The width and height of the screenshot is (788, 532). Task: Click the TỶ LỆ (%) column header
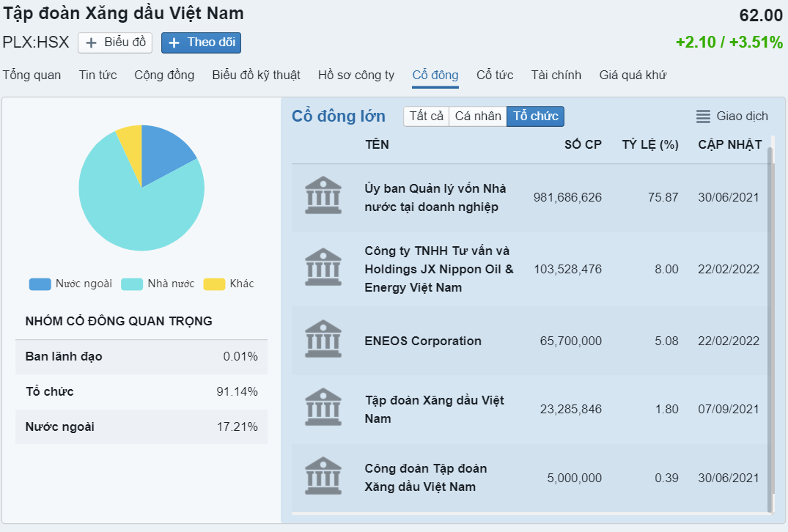pyautogui.click(x=650, y=144)
